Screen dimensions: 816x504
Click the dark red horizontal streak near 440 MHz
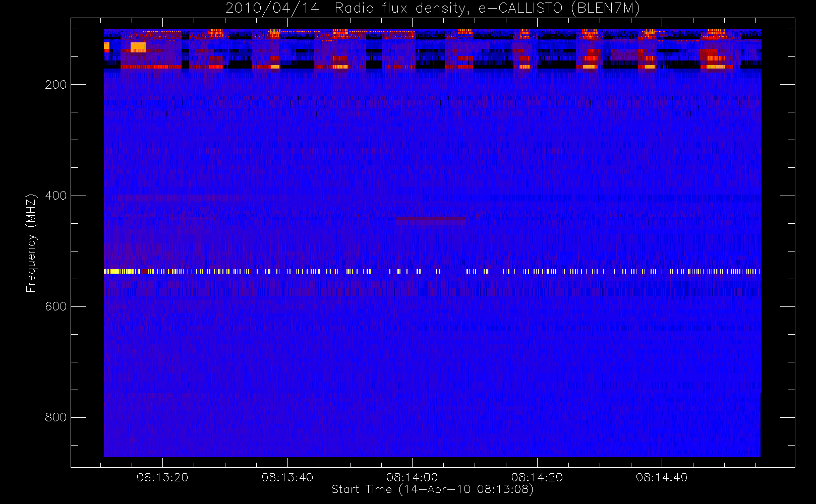click(x=431, y=219)
